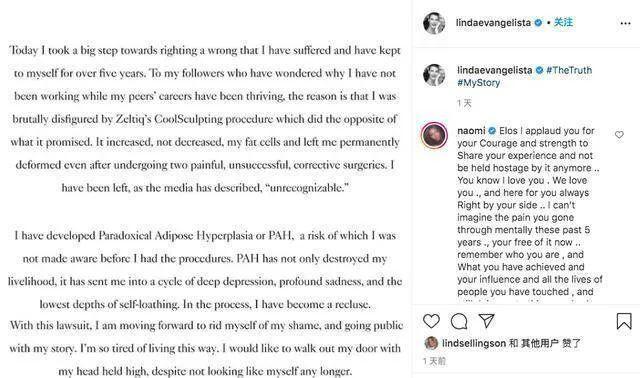Share post via paper plane icon
The width and height of the screenshot is (640, 378).
[487, 321]
